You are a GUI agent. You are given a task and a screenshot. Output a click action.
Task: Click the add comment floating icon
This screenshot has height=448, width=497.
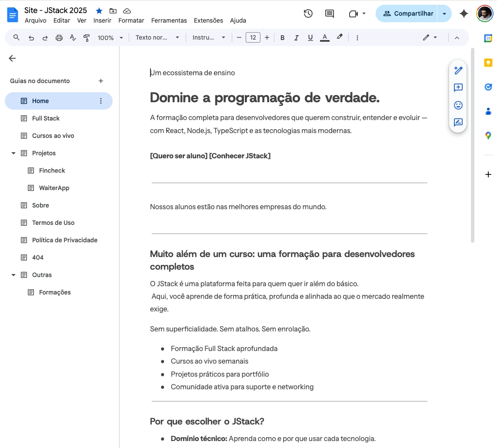pos(458,87)
